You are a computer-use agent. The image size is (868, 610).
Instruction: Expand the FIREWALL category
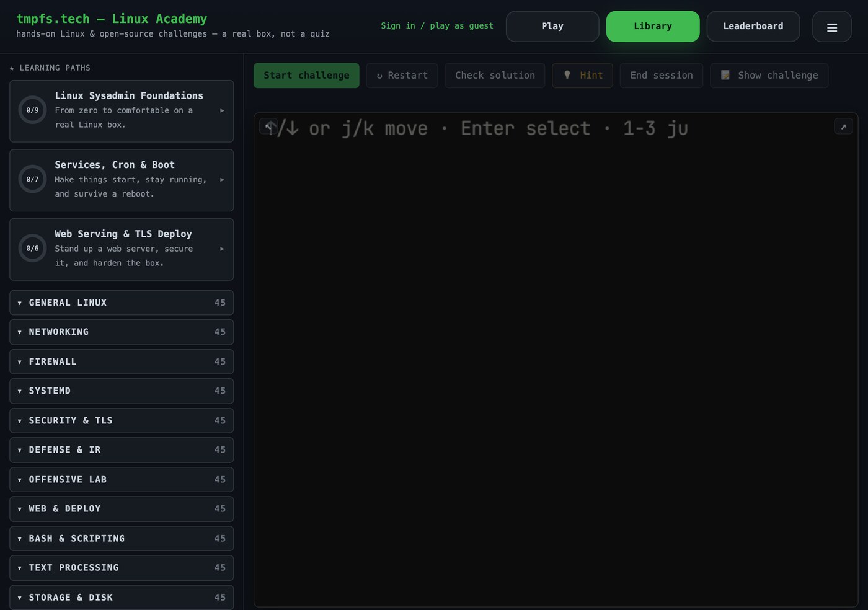122,361
